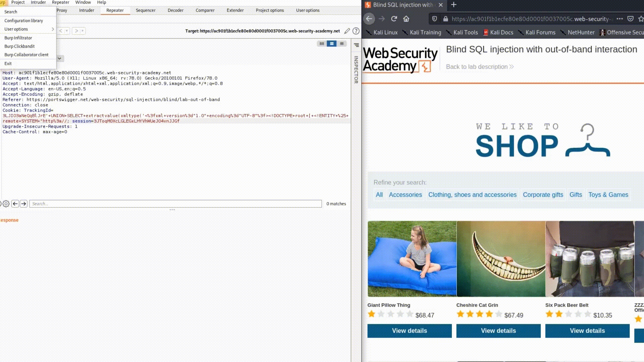Switch to the Sequencer tab
The height and width of the screenshot is (362, 644).
146,10
